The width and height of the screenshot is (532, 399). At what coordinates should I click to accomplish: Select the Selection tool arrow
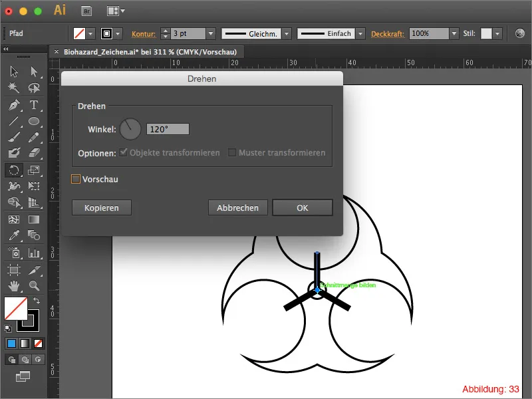pyautogui.click(x=13, y=72)
